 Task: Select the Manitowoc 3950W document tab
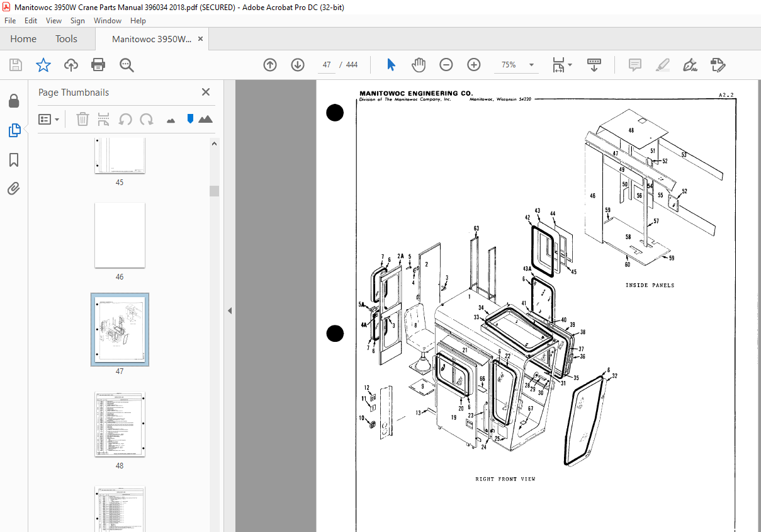[152, 39]
